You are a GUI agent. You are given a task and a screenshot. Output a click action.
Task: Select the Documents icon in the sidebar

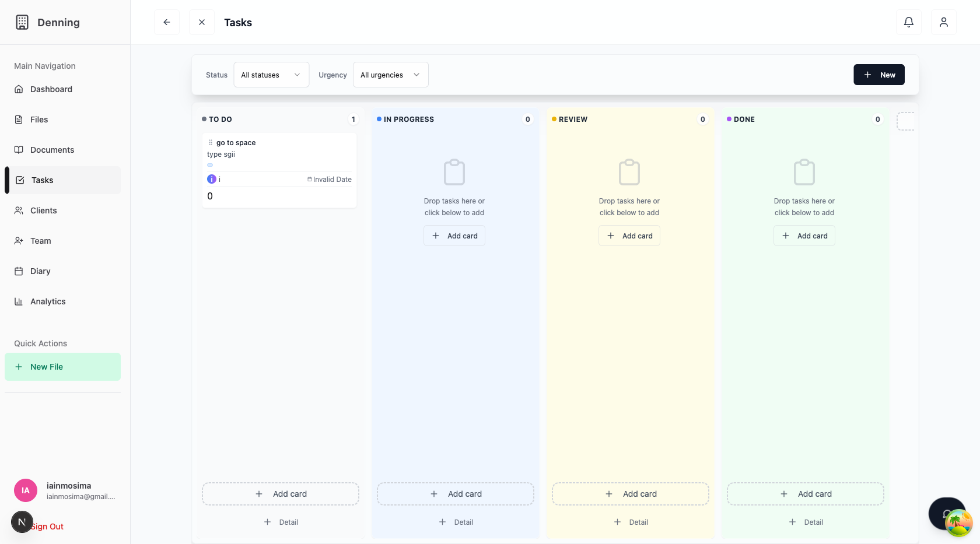pos(19,149)
